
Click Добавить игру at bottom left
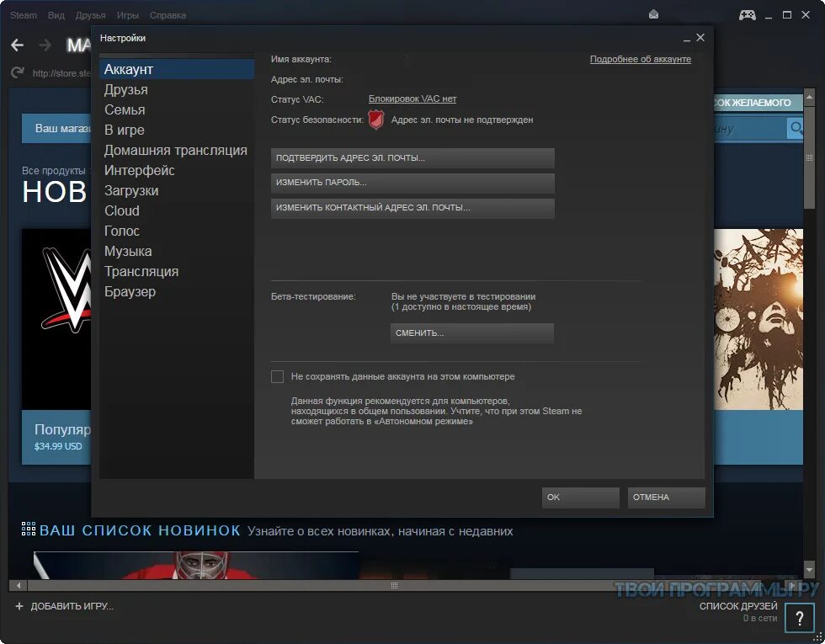pyautogui.click(x=72, y=606)
